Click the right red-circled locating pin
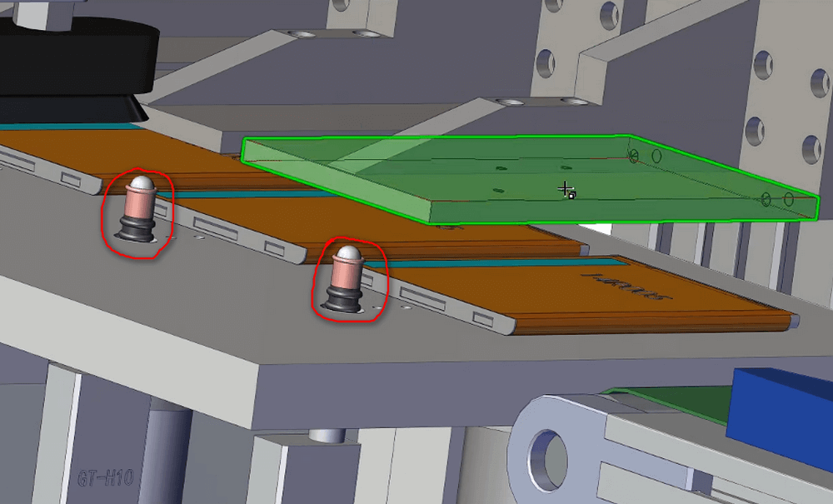This screenshot has height=504, width=833. (x=345, y=277)
